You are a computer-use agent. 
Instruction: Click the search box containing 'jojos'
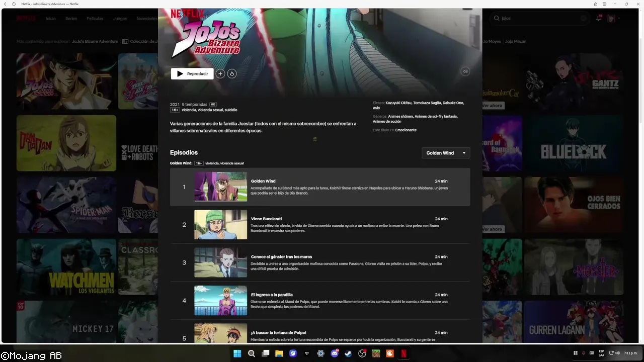[x=539, y=18]
